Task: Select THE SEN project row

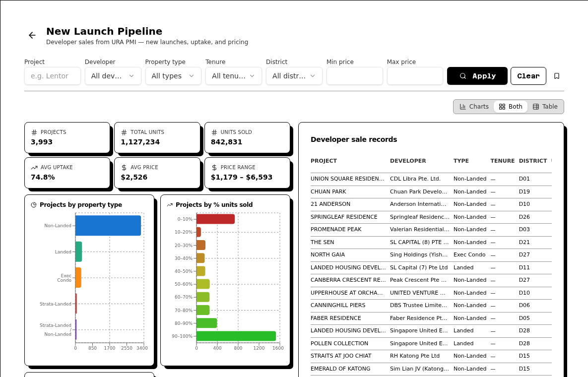Action: click(431, 243)
